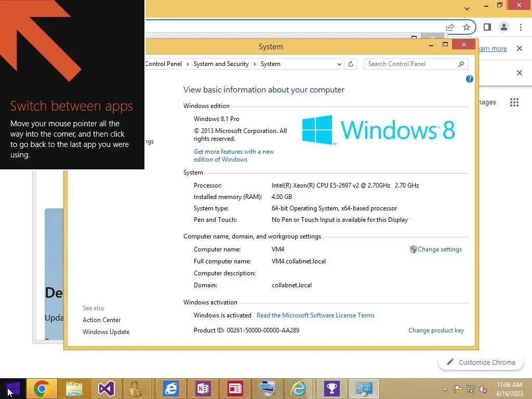Click the Search Control Panel field
532x399 pixels.
[x=416, y=64]
